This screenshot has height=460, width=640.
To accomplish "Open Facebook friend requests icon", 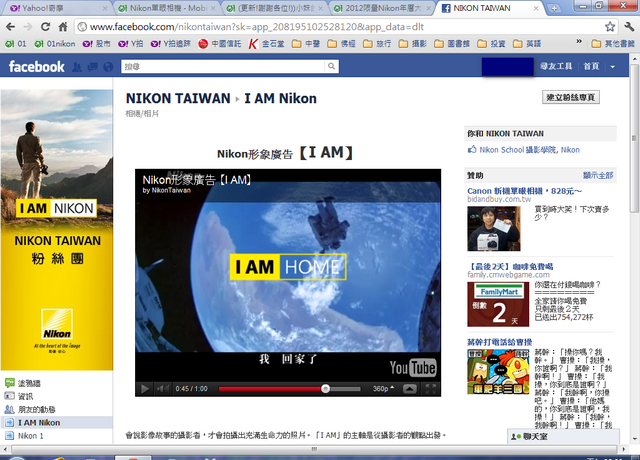I will click(x=77, y=67).
